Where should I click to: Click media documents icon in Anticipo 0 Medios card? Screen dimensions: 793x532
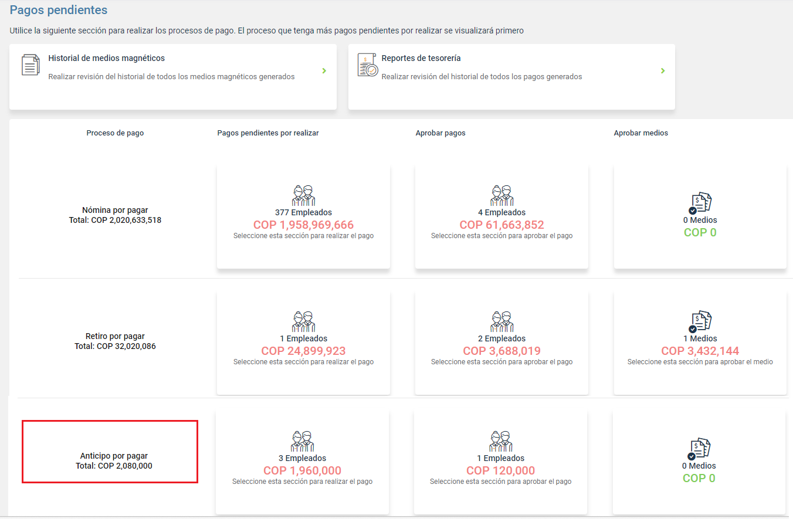699,449
